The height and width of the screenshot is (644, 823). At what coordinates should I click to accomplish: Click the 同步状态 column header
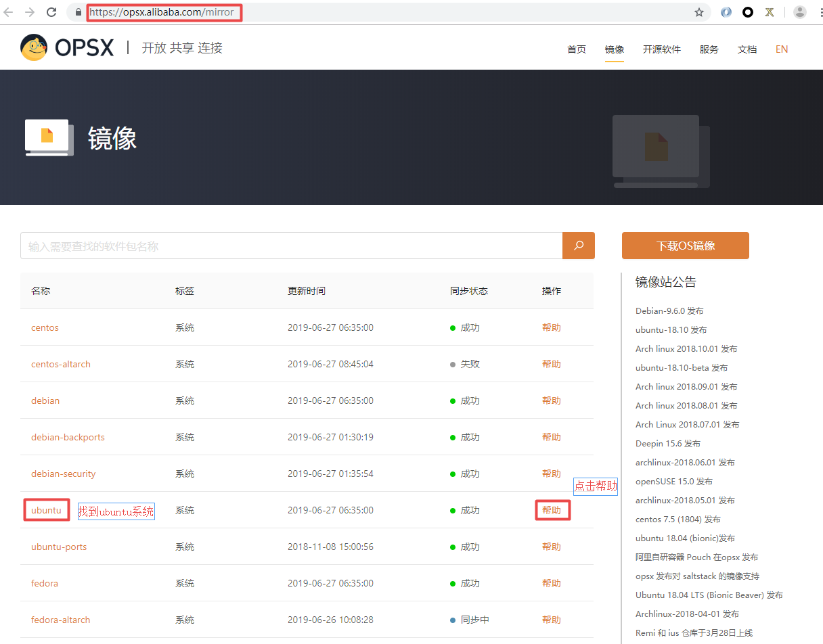pyautogui.click(x=469, y=291)
